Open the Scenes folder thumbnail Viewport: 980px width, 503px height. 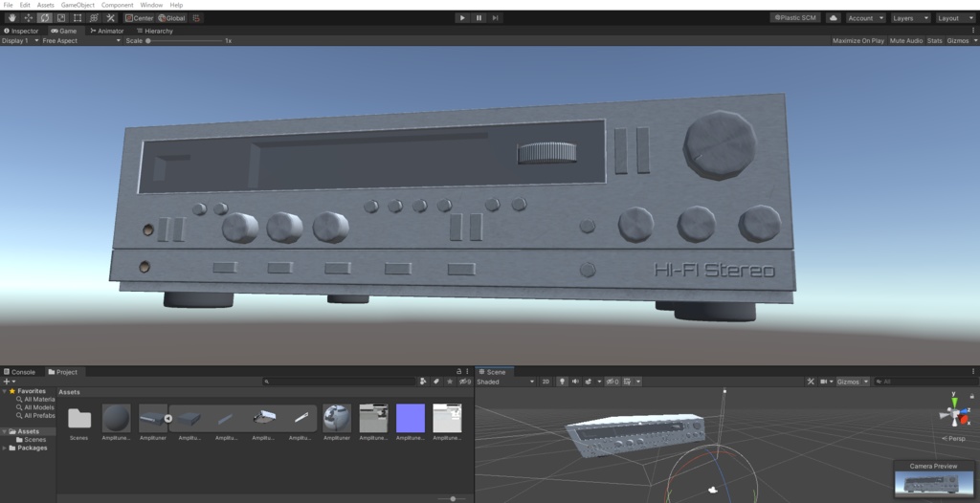(x=79, y=419)
